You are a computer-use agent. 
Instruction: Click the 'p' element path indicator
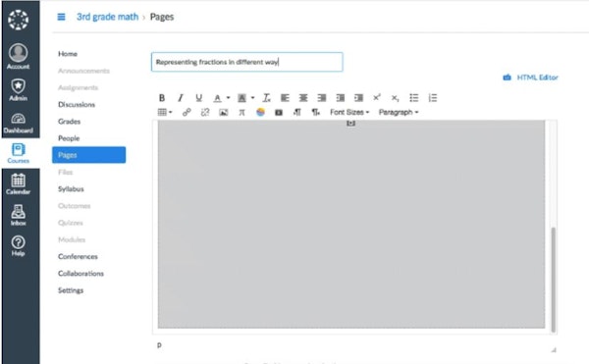[159, 344]
